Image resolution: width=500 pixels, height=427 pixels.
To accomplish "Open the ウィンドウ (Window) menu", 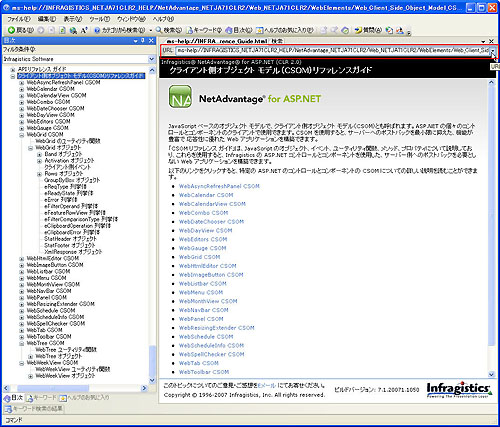I will [x=131, y=19].
